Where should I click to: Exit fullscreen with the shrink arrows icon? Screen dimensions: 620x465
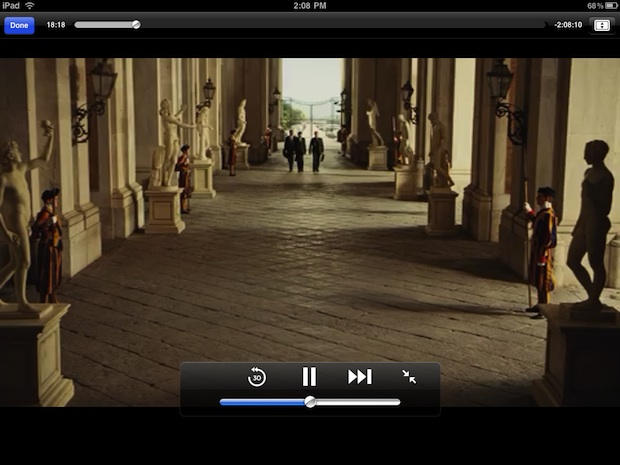pos(409,376)
